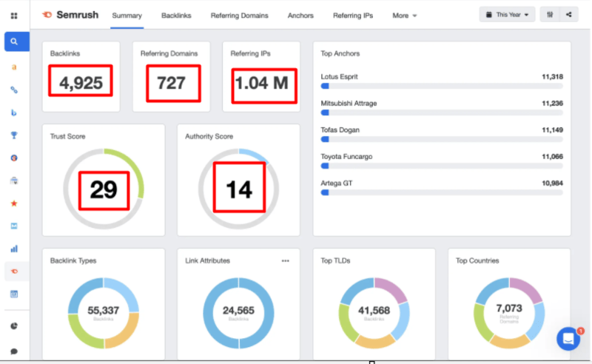Open the blue 'M' square sidebar icon
This screenshot has height=364, width=592.
click(14, 226)
